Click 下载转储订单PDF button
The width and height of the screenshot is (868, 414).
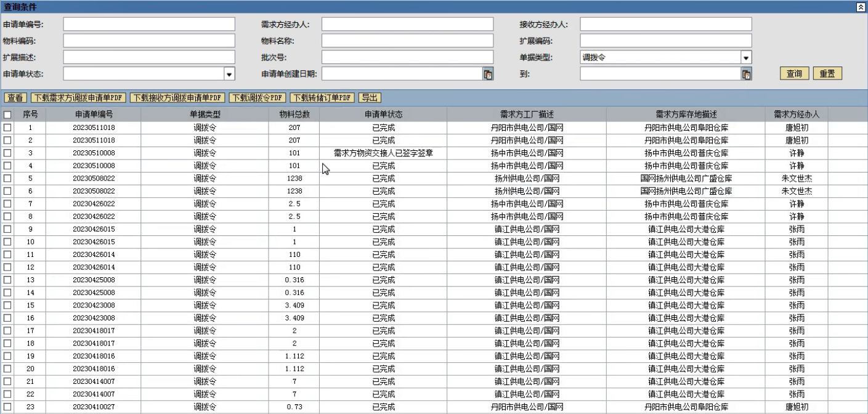point(322,98)
